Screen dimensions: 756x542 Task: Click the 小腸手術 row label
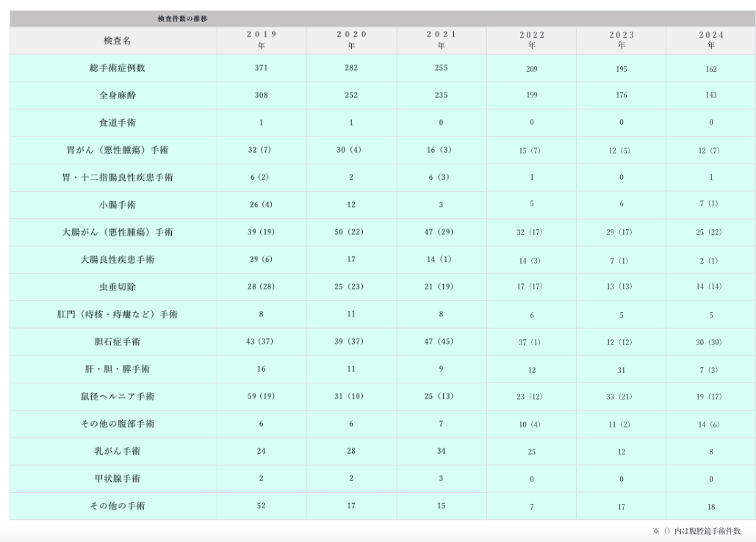click(x=117, y=205)
